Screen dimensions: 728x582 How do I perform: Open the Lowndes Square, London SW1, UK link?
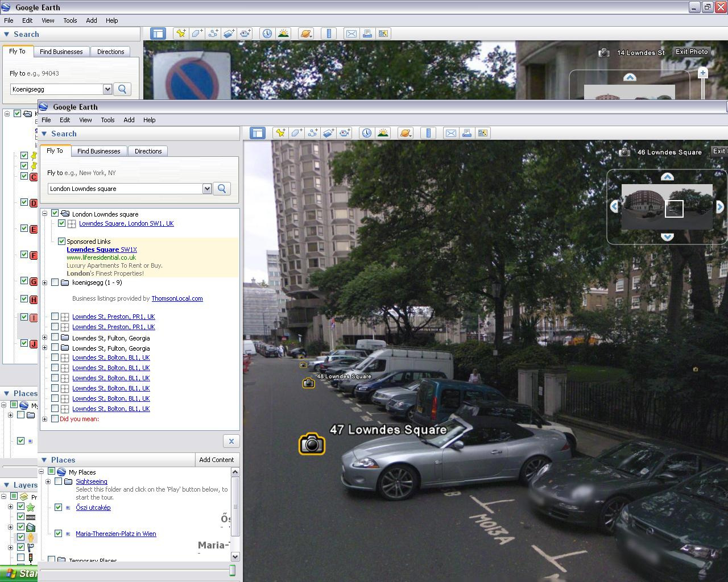tap(126, 223)
